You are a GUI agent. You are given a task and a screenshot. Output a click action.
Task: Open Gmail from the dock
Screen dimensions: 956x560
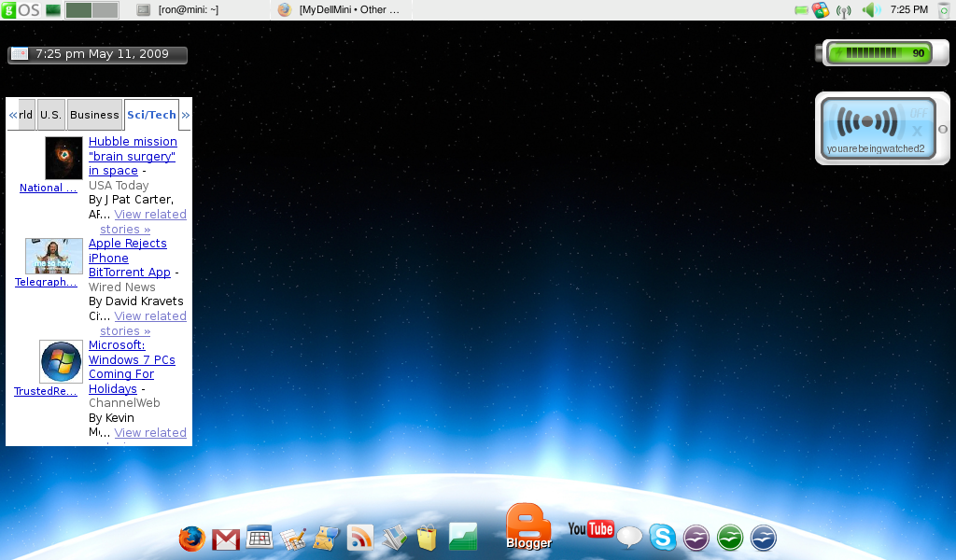click(226, 539)
